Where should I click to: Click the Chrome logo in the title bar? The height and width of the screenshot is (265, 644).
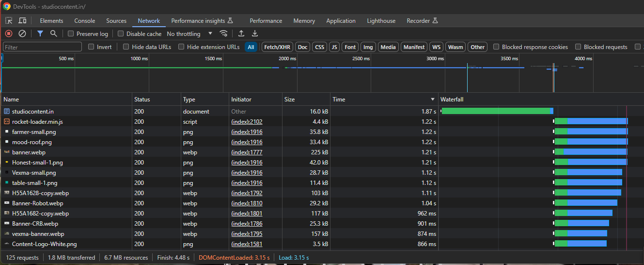pos(7,6)
